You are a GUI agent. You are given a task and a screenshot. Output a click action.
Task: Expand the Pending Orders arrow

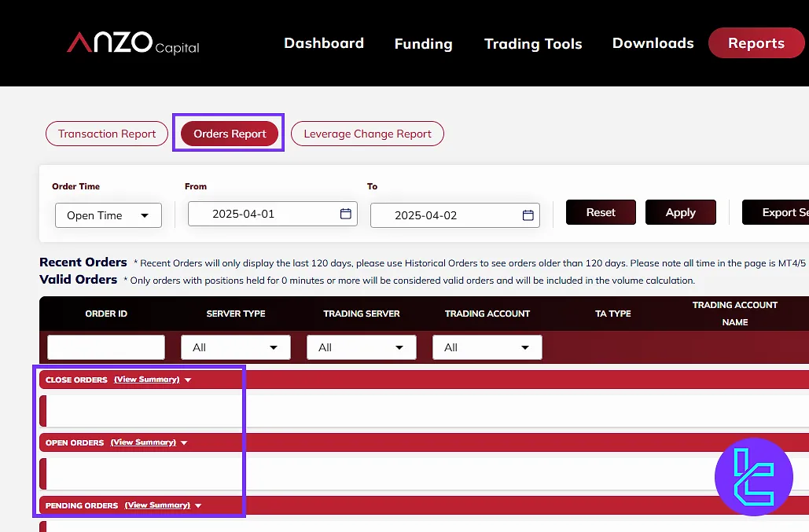tap(198, 506)
